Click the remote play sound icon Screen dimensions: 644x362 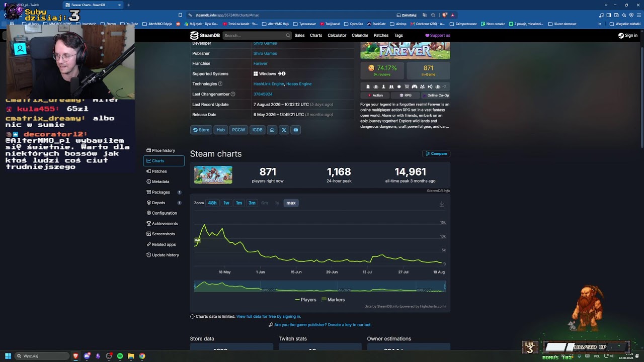430,86
